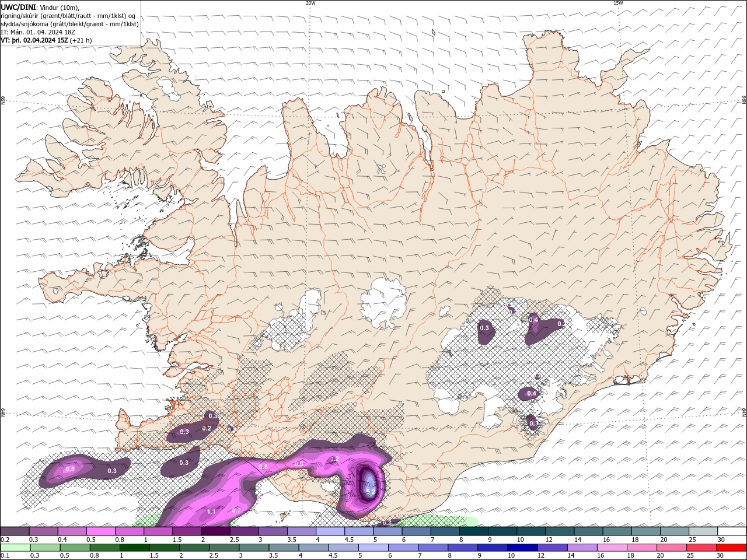The image size is (747, 560).
Task: Pick the lower scale dark blue swatch between 10 and 12
Action: point(522,548)
